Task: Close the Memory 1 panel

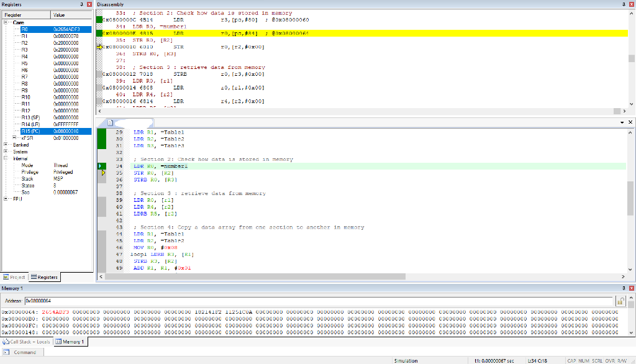Action: [632, 288]
